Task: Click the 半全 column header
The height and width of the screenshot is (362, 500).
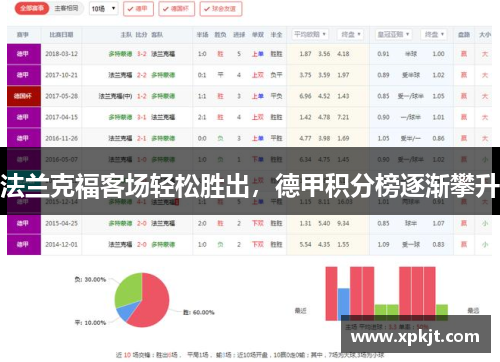Action: point(276,35)
